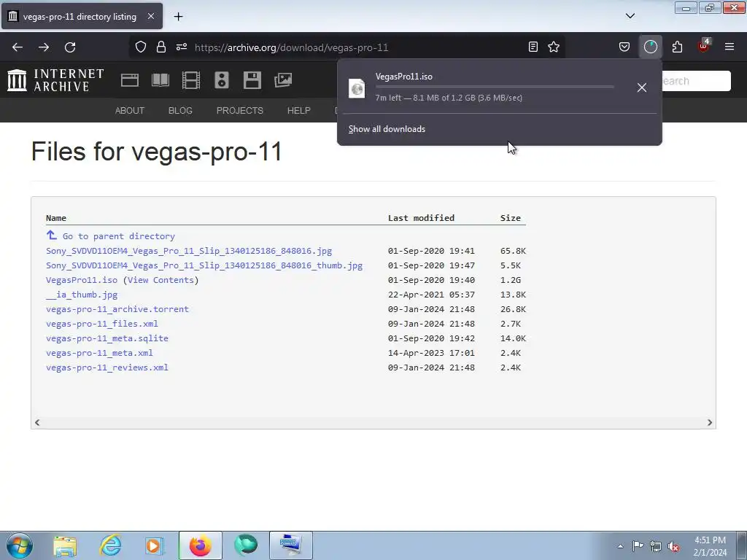
Task: Open Sony_SVDVD11OEM4 Slip_1340125186_848016.jpg link
Action: [x=189, y=251]
